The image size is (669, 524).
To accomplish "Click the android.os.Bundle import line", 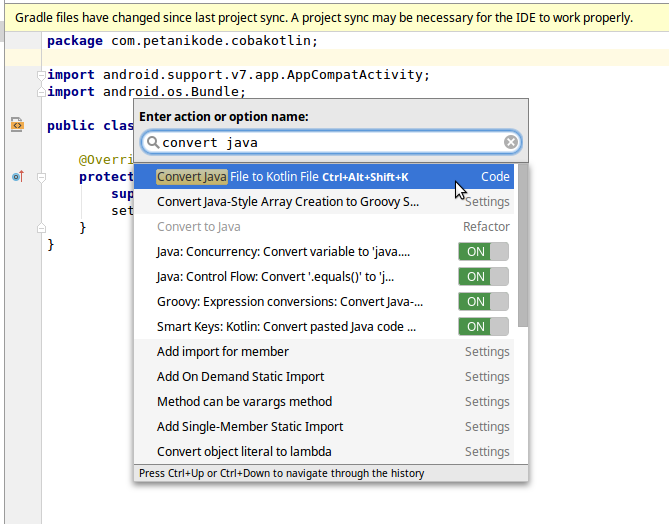I will click(x=146, y=91).
